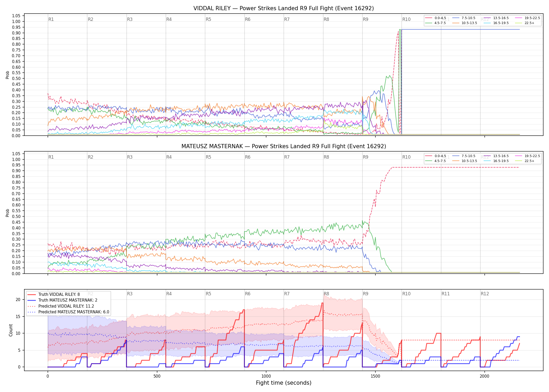Click the MATEUSZ MASTERNAK chart title
549x392 pixels.
(284, 146)
